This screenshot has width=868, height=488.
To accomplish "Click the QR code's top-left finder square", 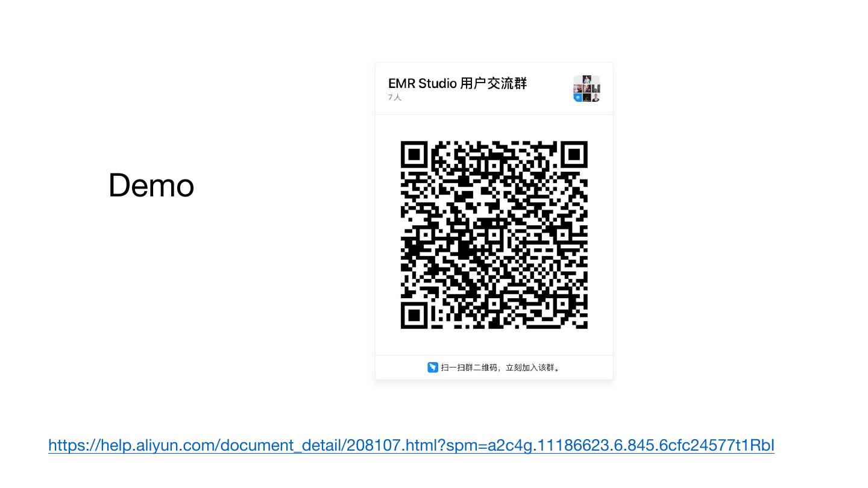I will [x=414, y=155].
